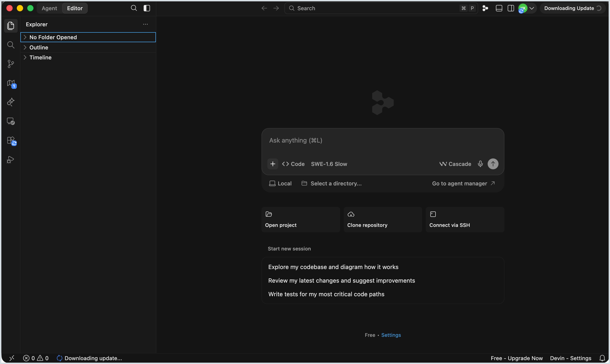Click the send arrow button
This screenshot has width=610, height=364.
pyautogui.click(x=493, y=164)
